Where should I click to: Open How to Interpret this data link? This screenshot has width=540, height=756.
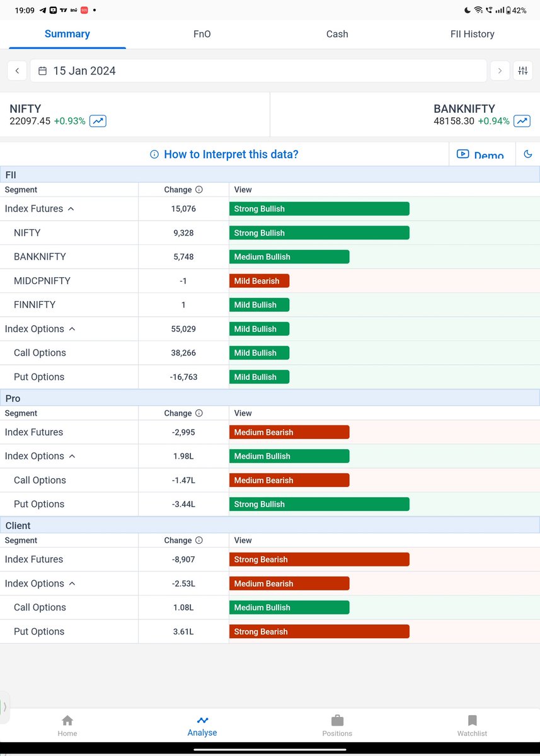(231, 154)
